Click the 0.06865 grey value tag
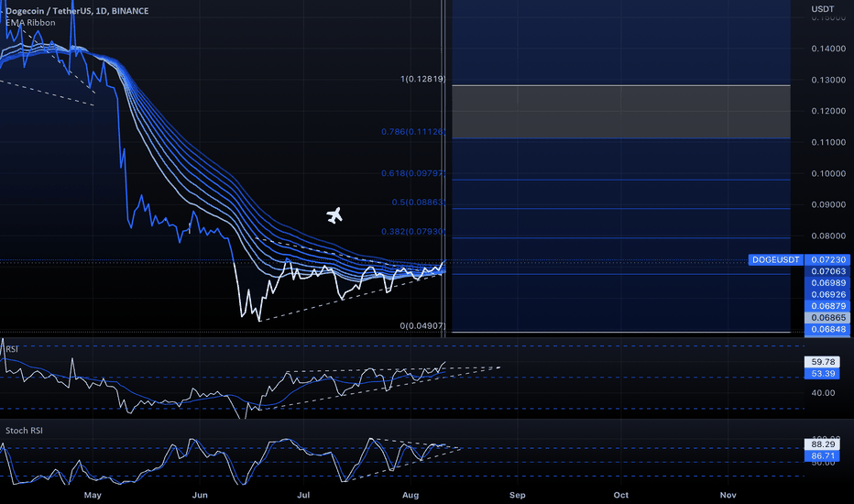Screen dimensions: 854x504 pos(828,318)
